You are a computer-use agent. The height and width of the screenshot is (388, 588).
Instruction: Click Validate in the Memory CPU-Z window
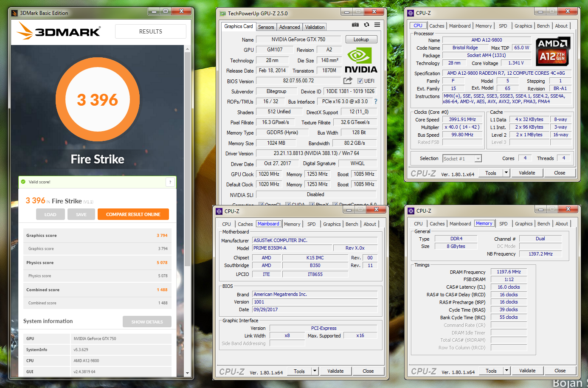(527, 371)
